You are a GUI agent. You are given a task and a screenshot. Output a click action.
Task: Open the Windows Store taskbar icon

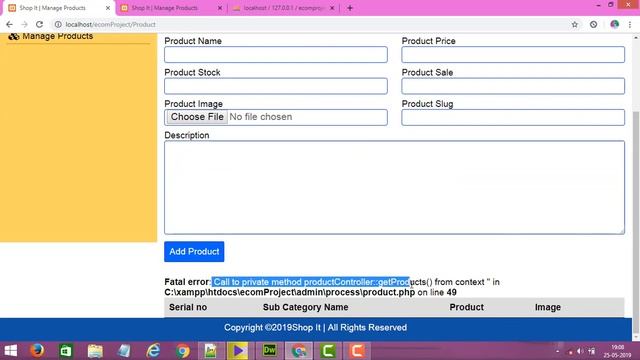[x=66, y=351]
